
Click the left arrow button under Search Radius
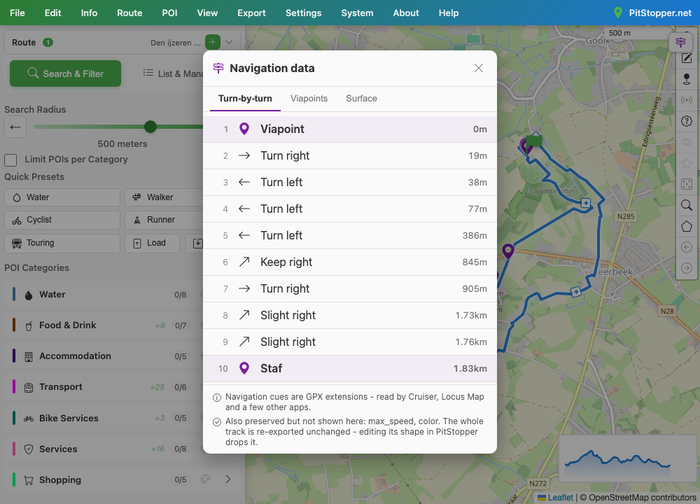coord(15,127)
